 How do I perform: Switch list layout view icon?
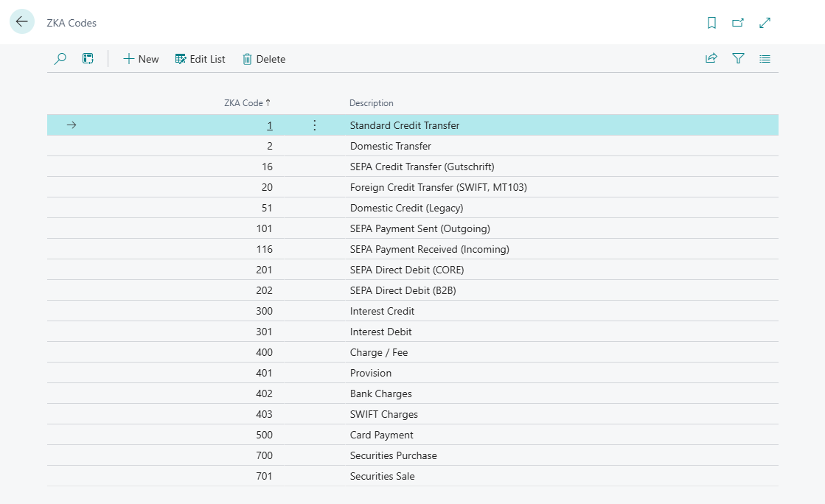coord(765,59)
